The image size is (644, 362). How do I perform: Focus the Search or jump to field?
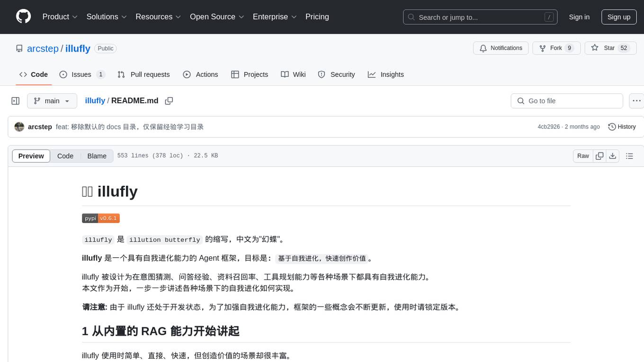point(479,17)
